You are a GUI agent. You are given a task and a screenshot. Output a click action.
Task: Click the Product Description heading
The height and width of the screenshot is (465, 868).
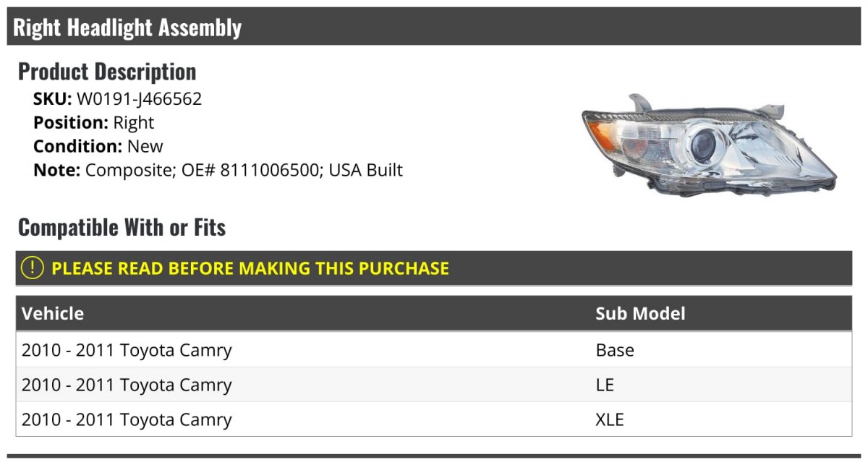tap(107, 71)
